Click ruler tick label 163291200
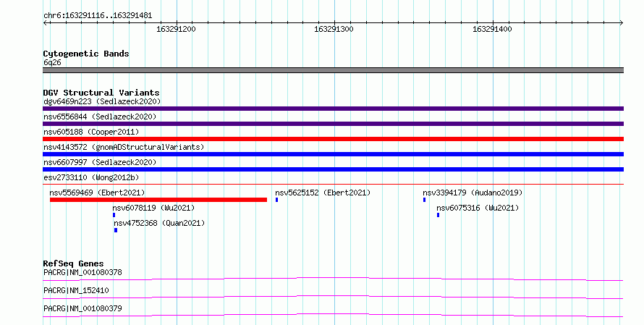 point(176,29)
